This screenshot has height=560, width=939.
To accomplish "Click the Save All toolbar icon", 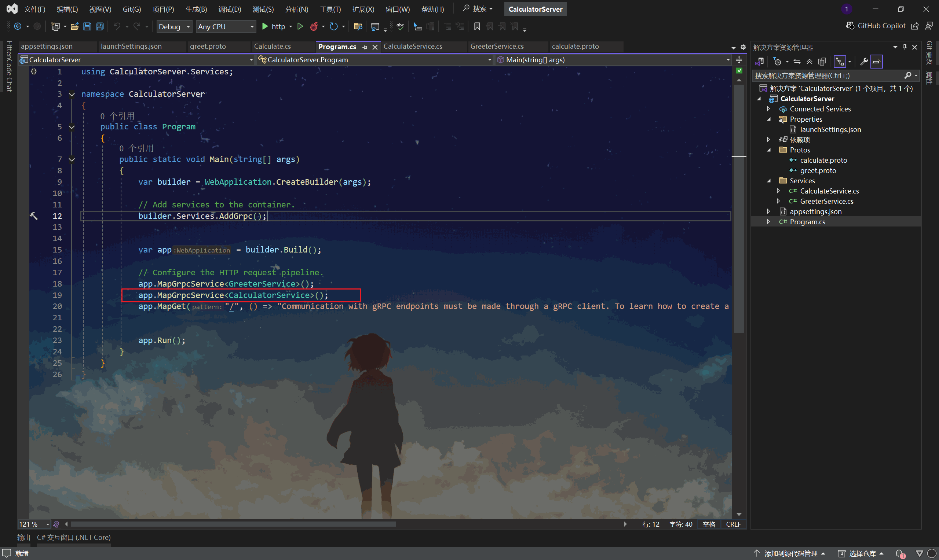I will click(x=100, y=26).
